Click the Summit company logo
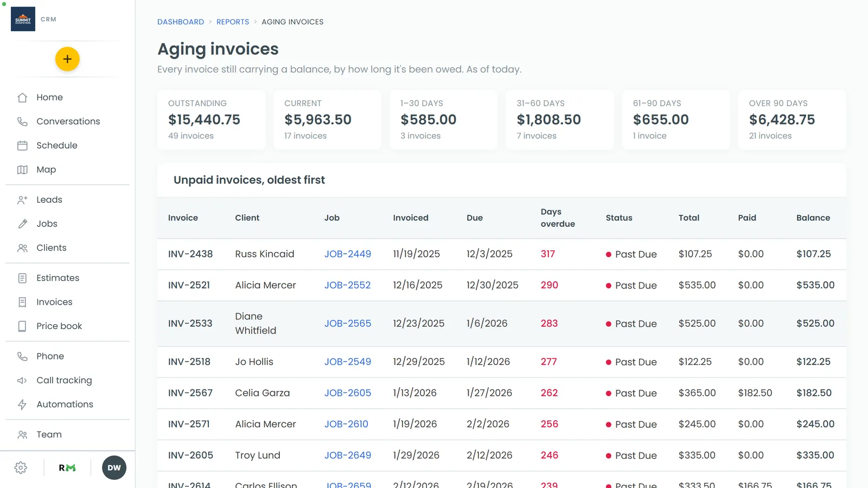 coord(23,19)
